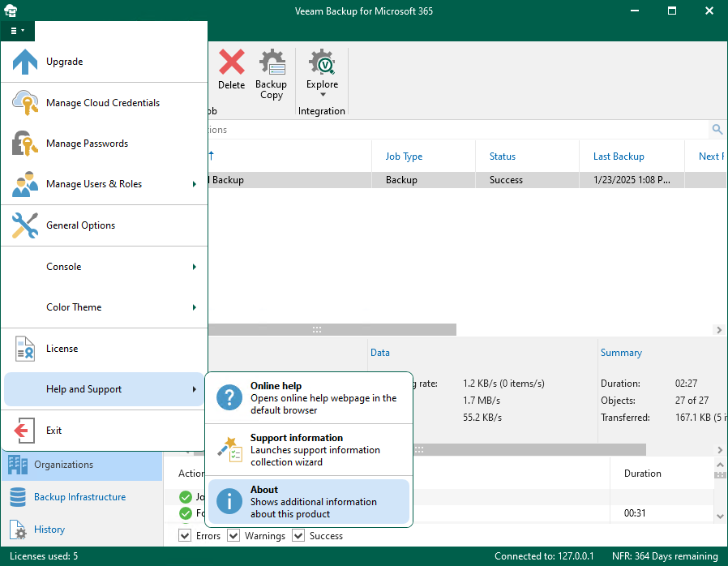Image resolution: width=728 pixels, height=566 pixels.
Task: Open Manage Cloud Credentials
Action: [102, 103]
